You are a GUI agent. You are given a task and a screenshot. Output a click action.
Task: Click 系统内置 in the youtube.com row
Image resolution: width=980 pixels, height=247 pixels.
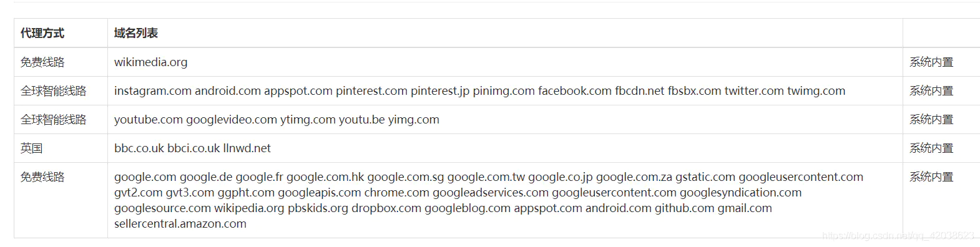tap(931, 120)
